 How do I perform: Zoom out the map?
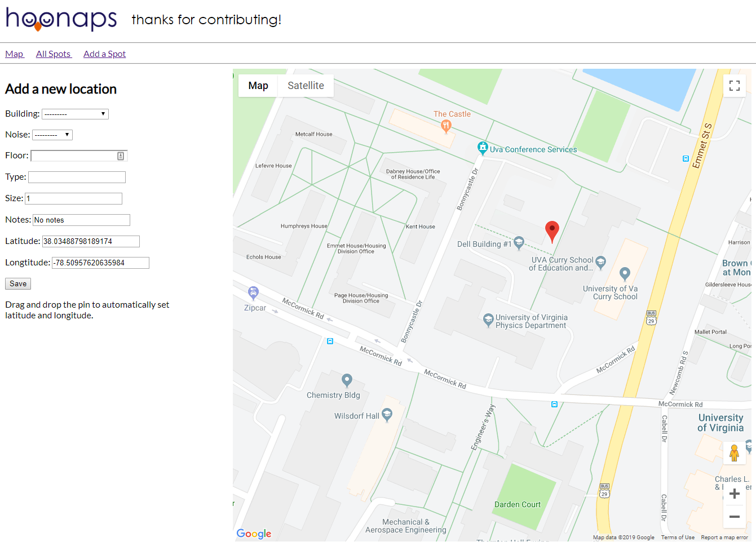[x=735, y=516]
